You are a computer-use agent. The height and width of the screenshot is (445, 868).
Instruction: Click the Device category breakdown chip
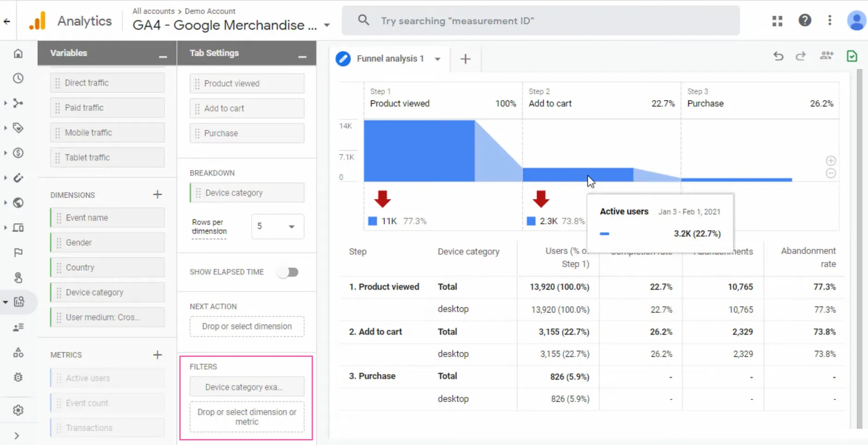click(247, 193)
